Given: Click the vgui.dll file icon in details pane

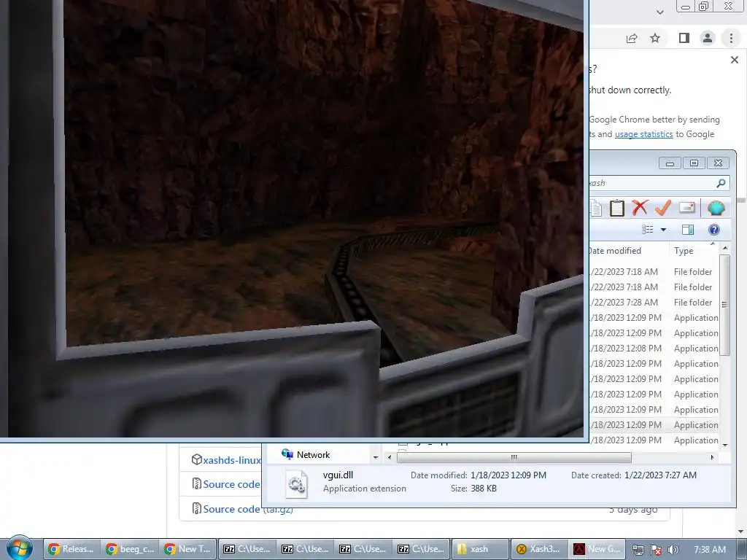Looking at the screenshot, I should [296, 484].
